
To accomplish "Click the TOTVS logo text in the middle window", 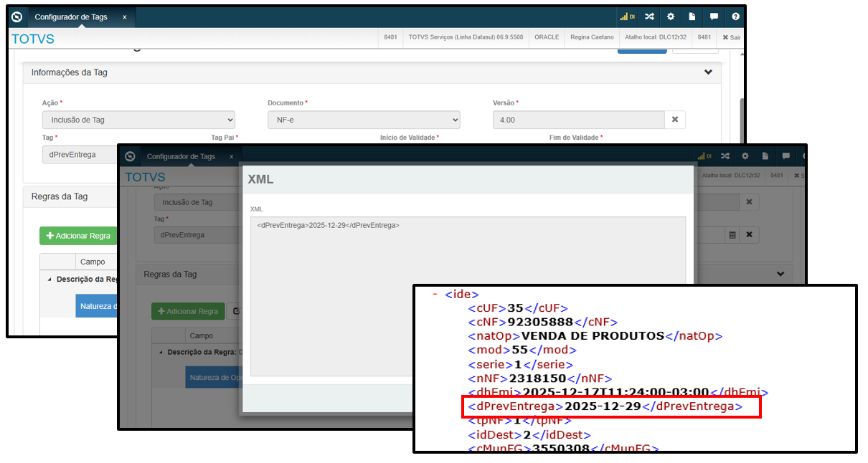I will pos(145,177).
